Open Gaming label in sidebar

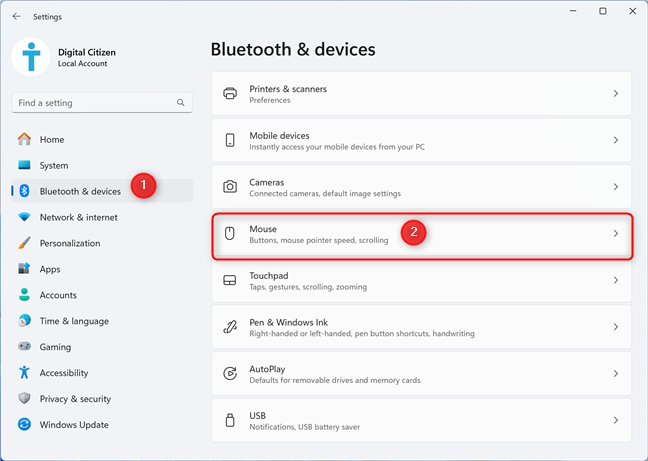point(55,347)
